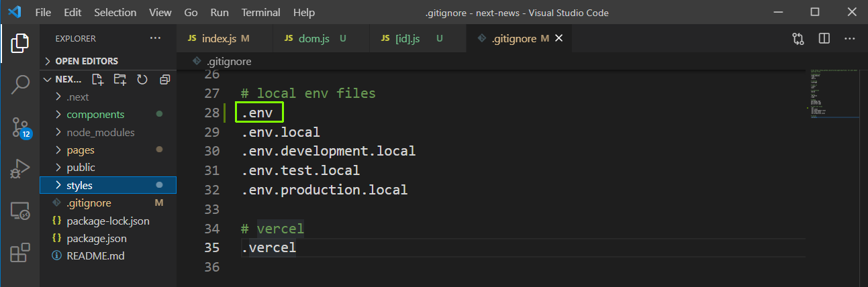Place cursor on .env.production.local line
868x287 pixels.
click(x=324, y=190)
